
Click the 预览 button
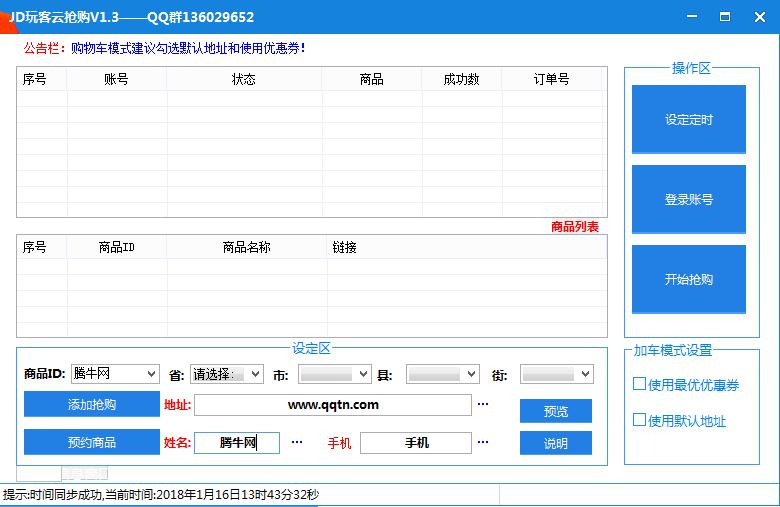point(555,411)
